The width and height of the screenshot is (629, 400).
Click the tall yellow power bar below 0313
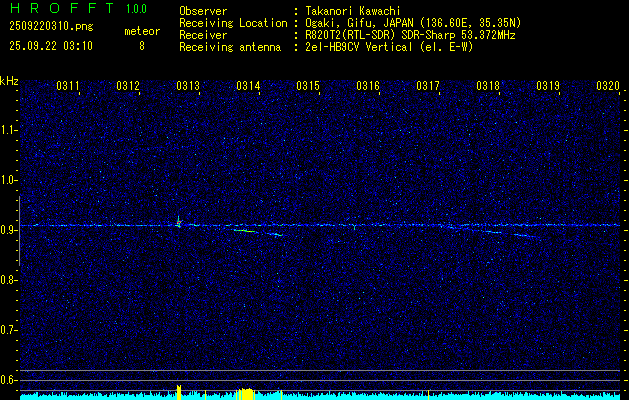[179, 392]
